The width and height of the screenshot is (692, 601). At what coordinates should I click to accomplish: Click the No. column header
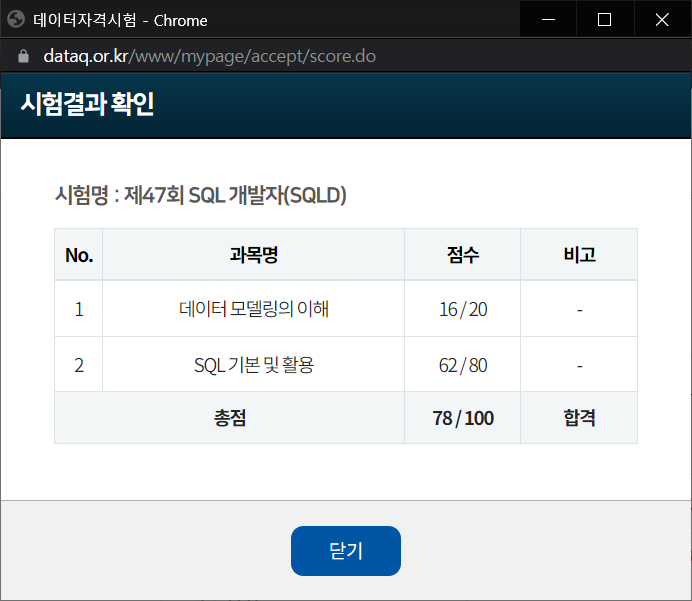[79, 255]
